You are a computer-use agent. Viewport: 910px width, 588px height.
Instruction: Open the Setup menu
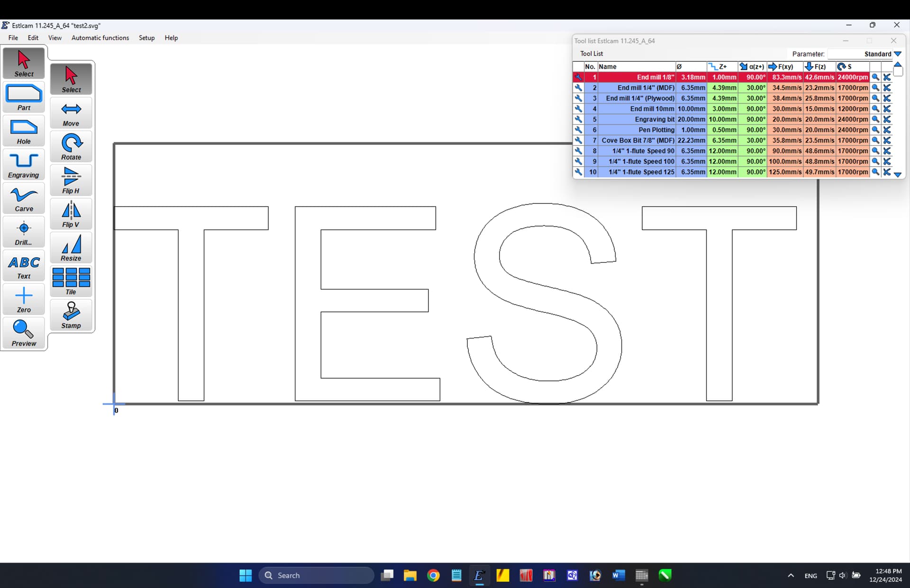[147, 38]
